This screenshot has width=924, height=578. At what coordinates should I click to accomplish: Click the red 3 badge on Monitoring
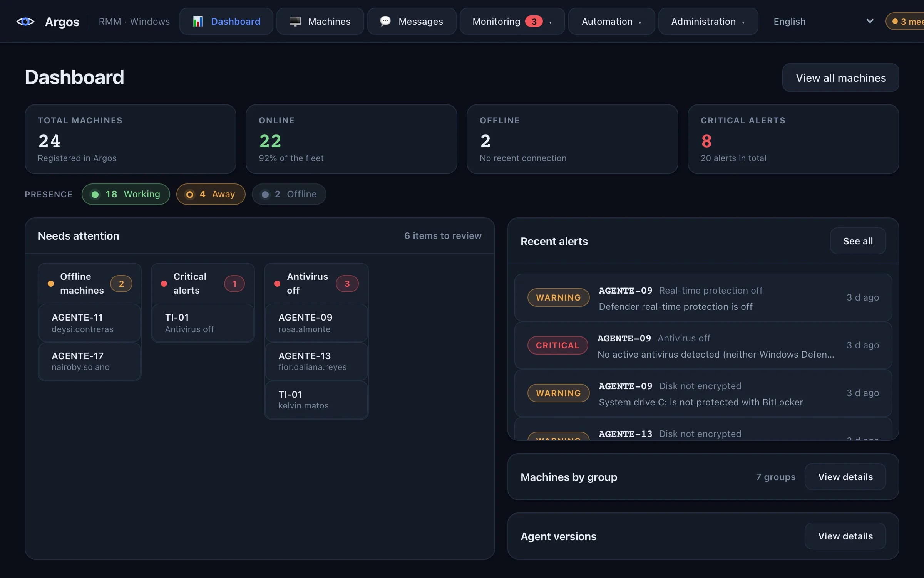534,22
